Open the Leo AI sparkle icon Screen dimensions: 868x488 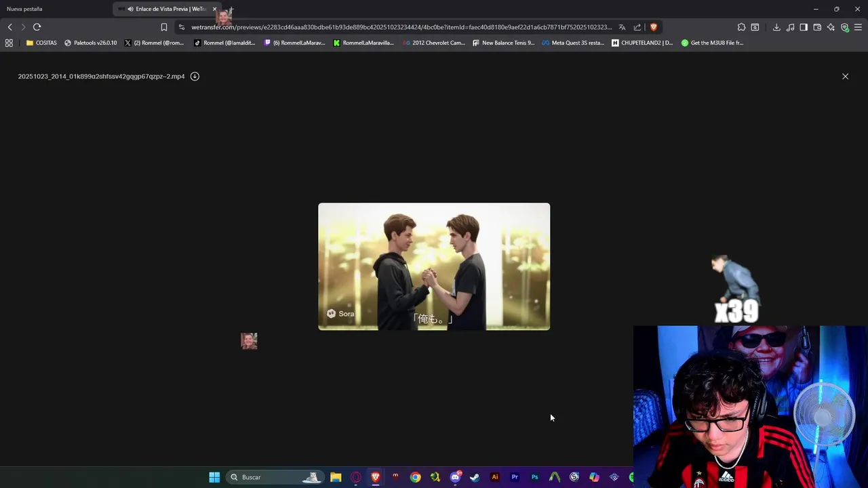pyautogui.click(x=831, y=27)
